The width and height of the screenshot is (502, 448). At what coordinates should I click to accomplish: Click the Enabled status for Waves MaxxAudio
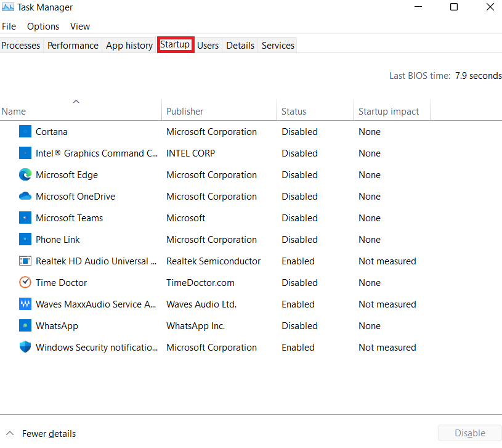pos(298,304)
